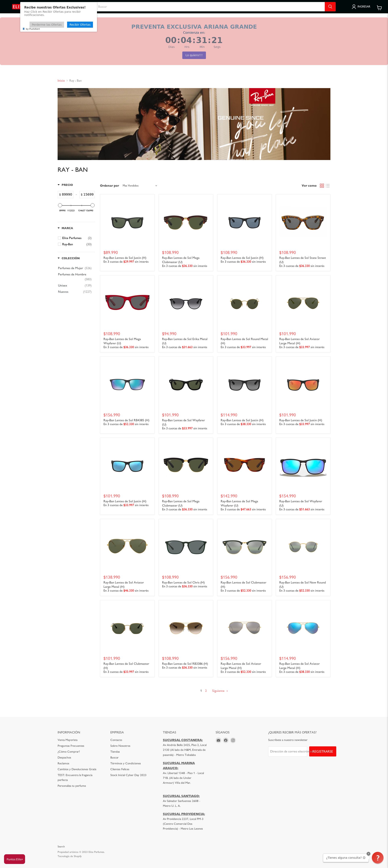The height and width of the screenshot is (868, 388).
Task: Click the red question mark help bubble
Action: 377,857
